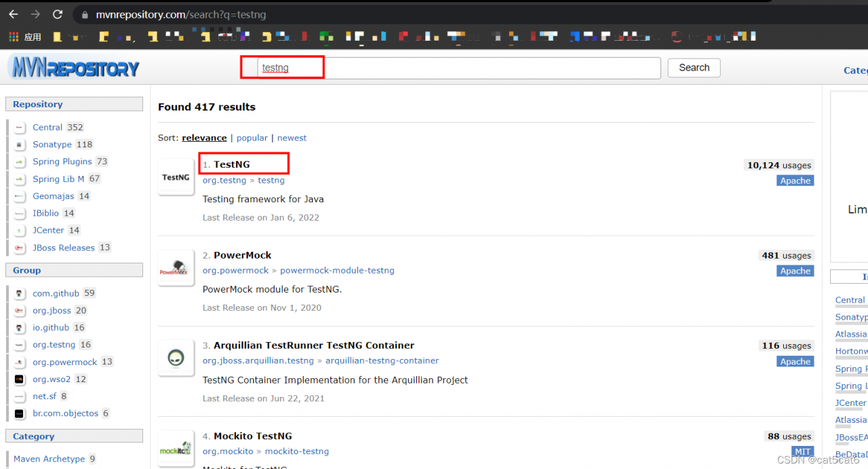The width and height of the screenshot is (868, 469).
Task: Click the org.jboss group icon
Action: 20,311
